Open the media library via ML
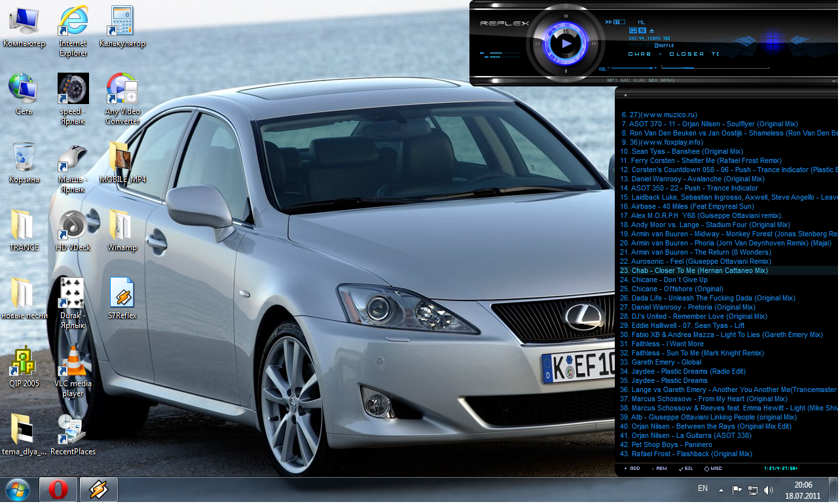Image resolution: width=840 pixels, height=504 pixels. [x=641, y=22]
